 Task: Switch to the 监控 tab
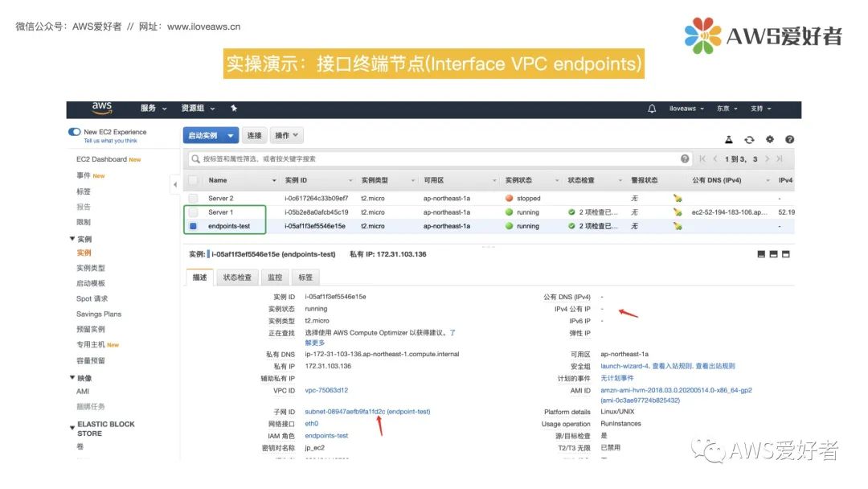coord(275,277)
